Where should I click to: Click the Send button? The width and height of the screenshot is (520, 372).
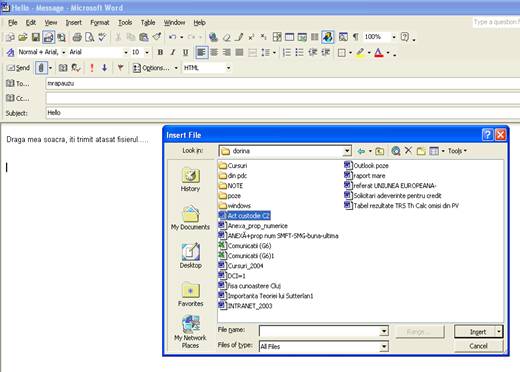pyautogui.click(x=19, y=68)
